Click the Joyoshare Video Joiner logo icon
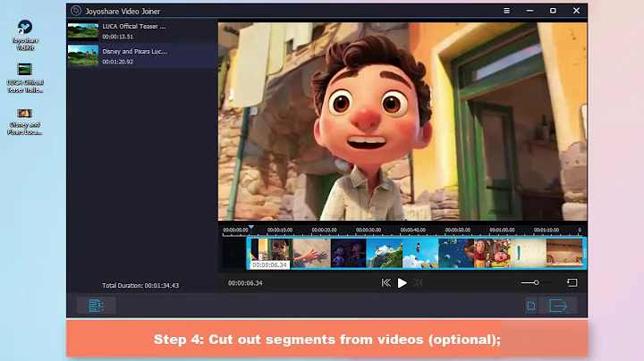This screenshot has height=361, width=644. point(76,11)
